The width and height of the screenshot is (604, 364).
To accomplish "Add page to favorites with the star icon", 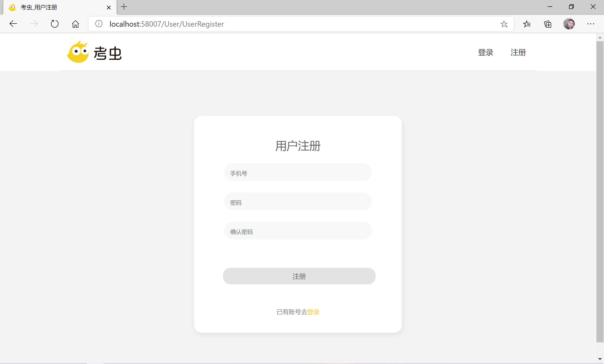I will point(504,24).
